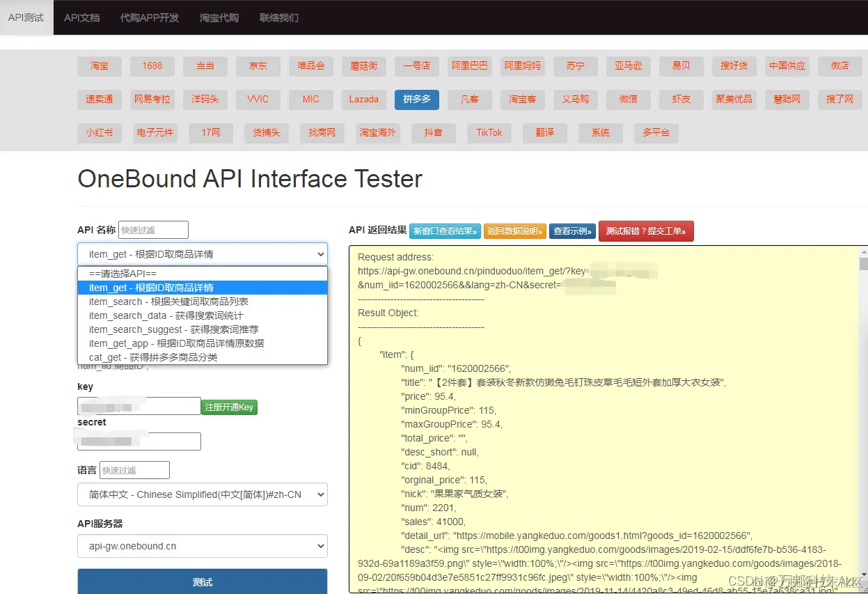Open the 系统 category button
The image size is (868, 594).
(x=601, y=133)
